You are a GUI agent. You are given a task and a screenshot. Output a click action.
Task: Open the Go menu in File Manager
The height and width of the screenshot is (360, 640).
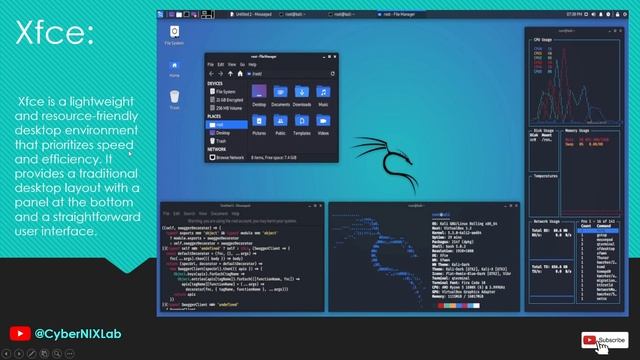coord(242,64)
